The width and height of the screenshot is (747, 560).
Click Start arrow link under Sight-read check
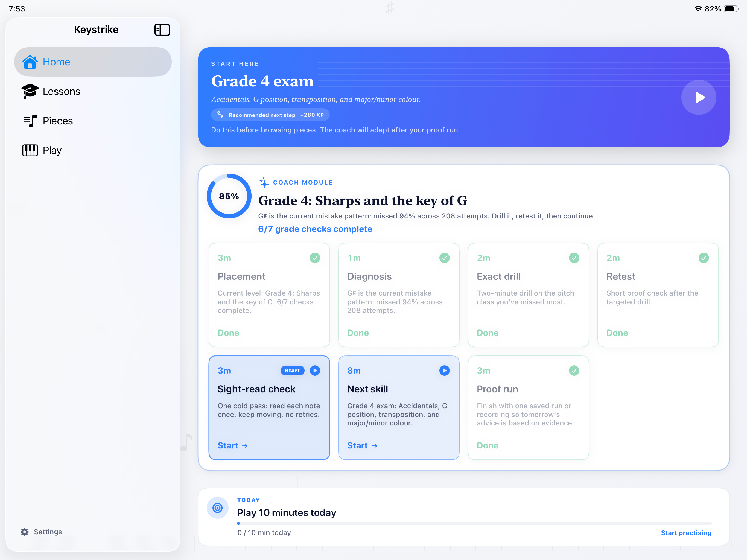click(x=233, y=445)
